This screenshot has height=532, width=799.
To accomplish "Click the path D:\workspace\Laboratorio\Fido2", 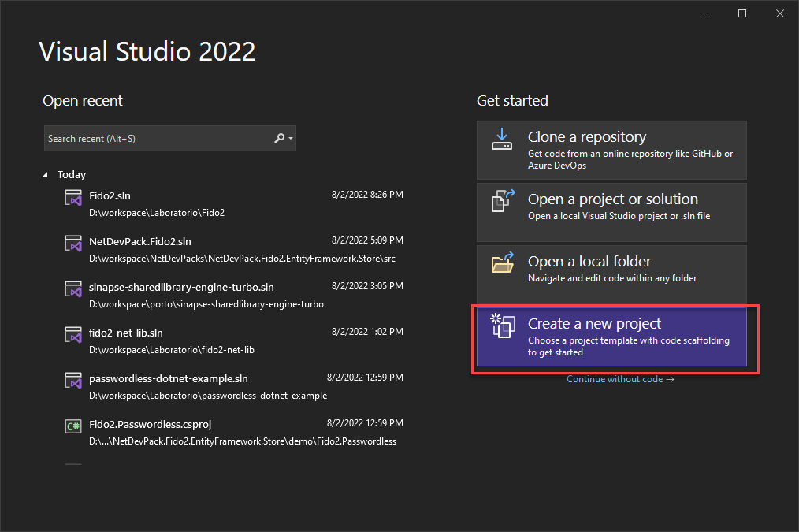I will [157, 213].
